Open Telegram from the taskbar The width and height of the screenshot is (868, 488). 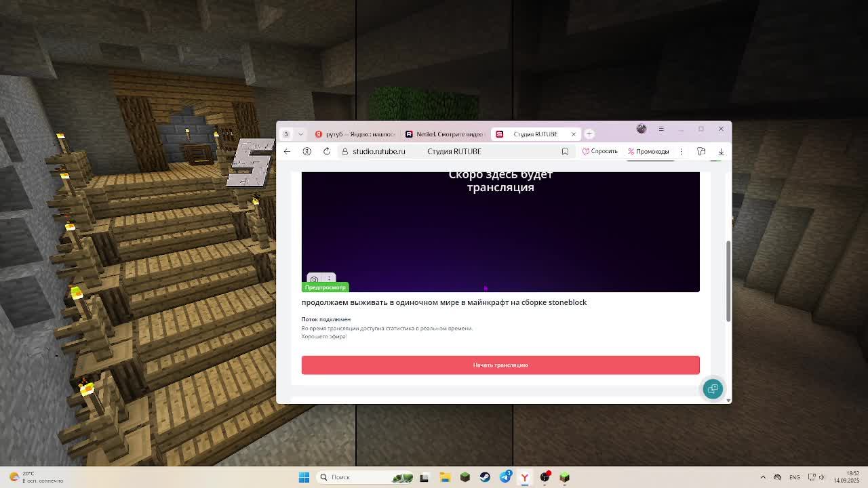tap(505, 477)
